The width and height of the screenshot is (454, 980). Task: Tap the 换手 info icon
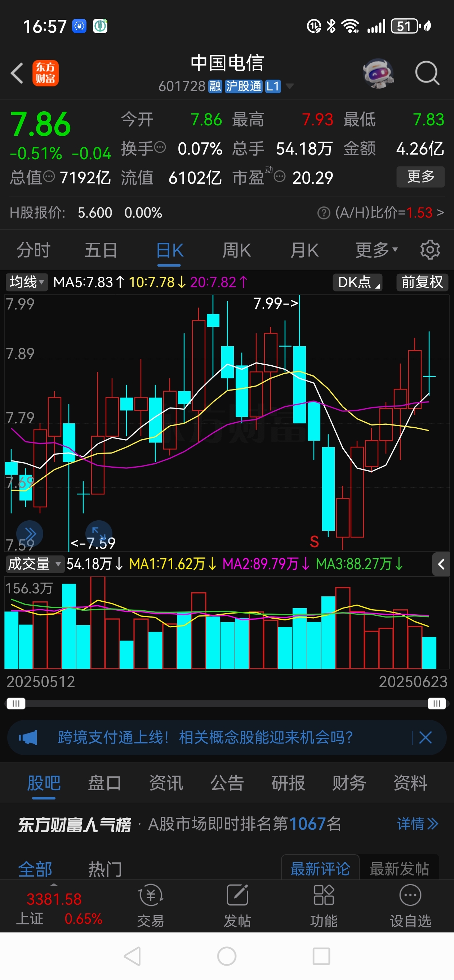[x=160, y=147]
